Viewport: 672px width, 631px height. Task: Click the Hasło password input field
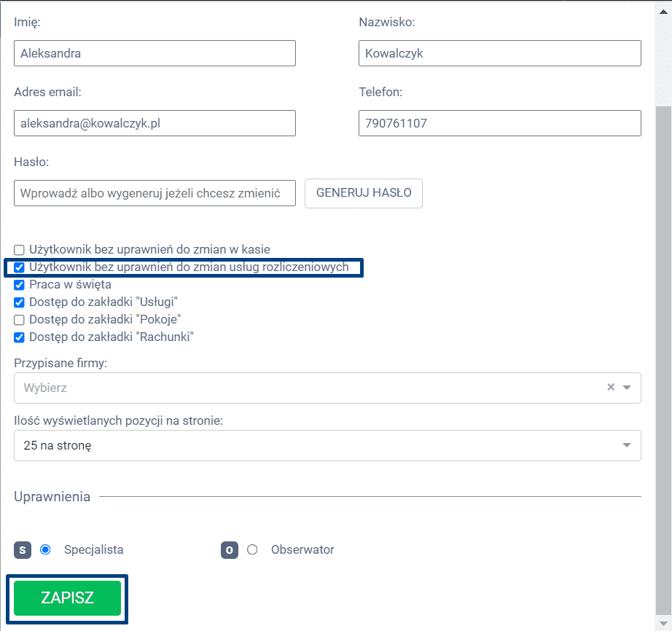pyautogui.click(x=155, y=194)
